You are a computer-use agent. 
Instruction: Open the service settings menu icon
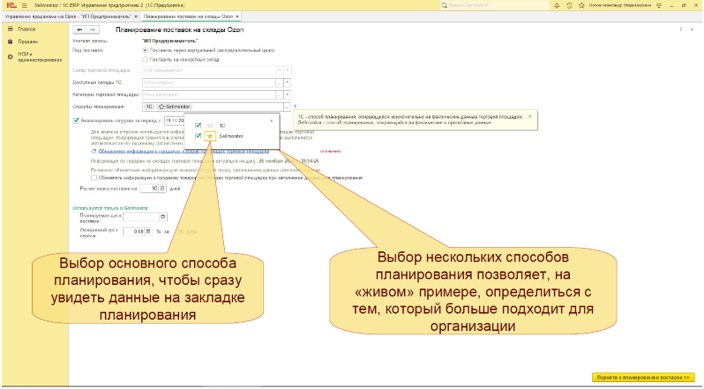click(x=659, y=5)
